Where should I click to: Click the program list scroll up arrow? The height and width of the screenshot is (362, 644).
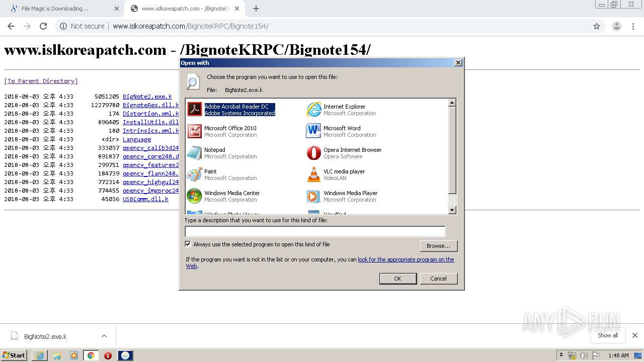click(x=452, y=103)
